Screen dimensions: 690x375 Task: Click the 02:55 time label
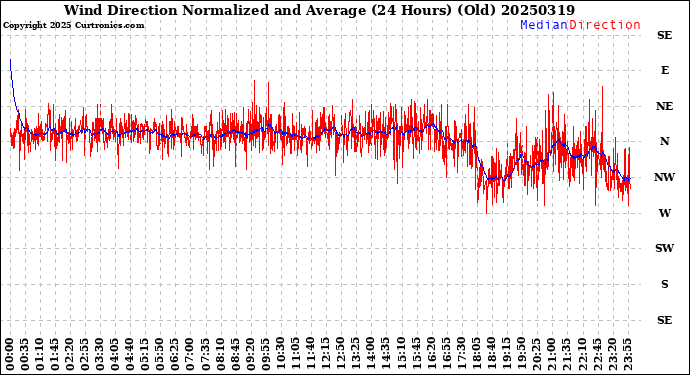click(x=84, y=354)
